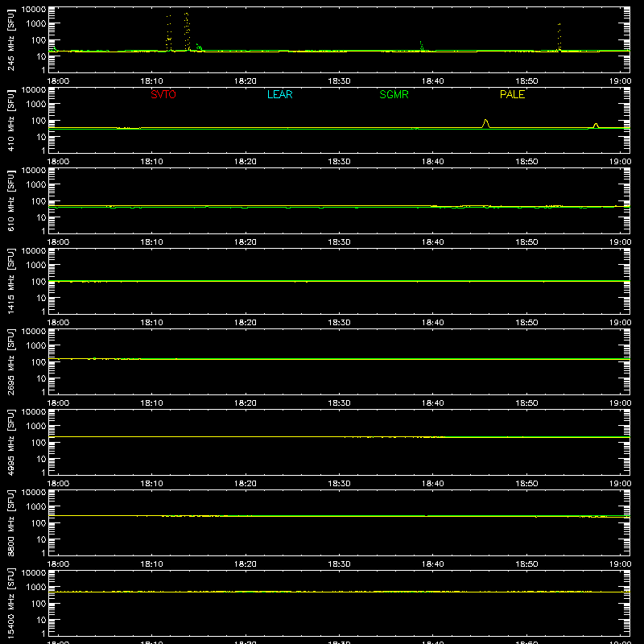This screenshot has height=644, width=644.
Task: Click the green SGMR station label
Action: pos(394,94)
